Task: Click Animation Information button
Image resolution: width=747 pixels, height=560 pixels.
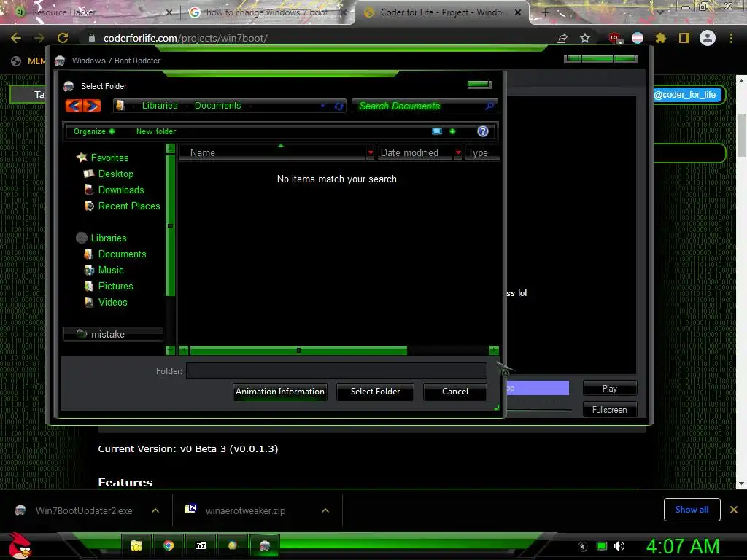Action: pyautogui.click(x=280, y=392)
